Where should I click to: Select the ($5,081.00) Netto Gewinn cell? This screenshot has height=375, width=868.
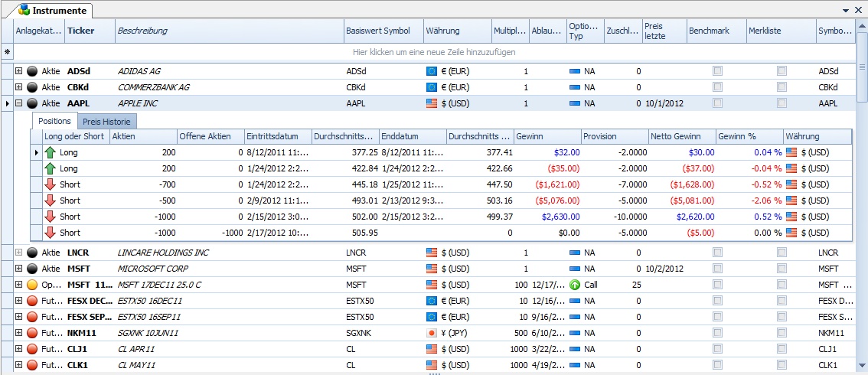[x=682, y=201]
